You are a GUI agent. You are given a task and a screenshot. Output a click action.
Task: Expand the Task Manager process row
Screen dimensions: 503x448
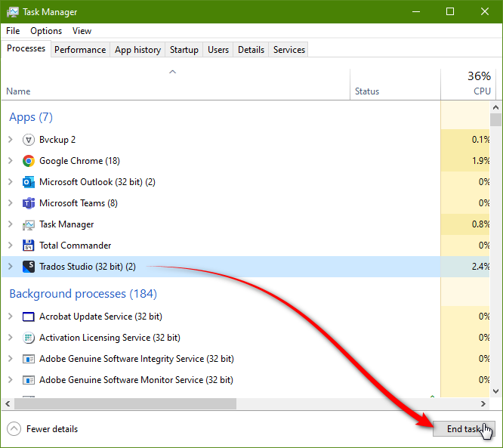(11, 224)
